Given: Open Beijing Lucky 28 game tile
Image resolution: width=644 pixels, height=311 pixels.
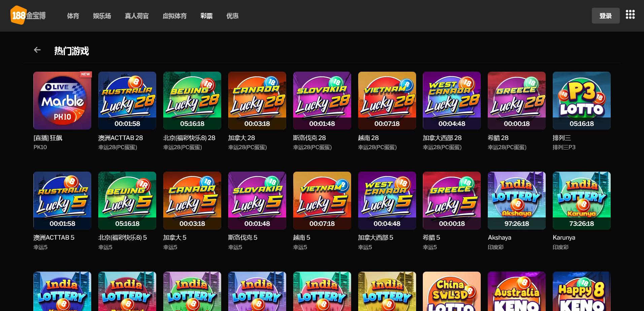Looking at the screenshot, I should pos(192,101).
